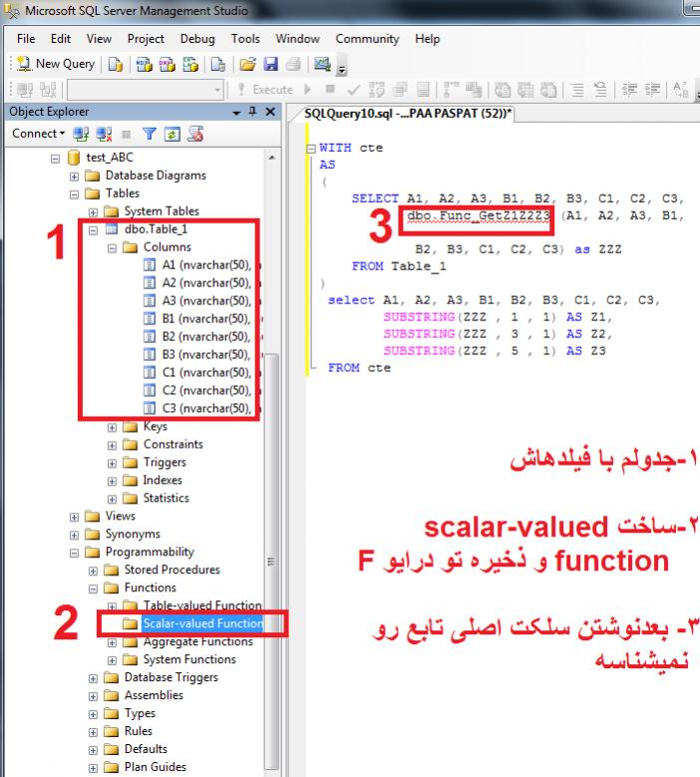Click the Refresh icon in Object Explorer

tap(172, 134)
